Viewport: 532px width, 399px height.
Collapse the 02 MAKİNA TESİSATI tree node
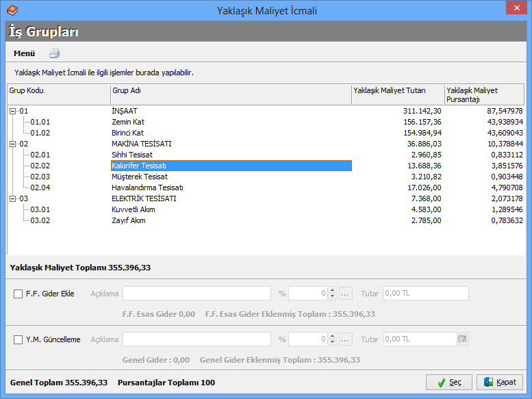(13, 144)
